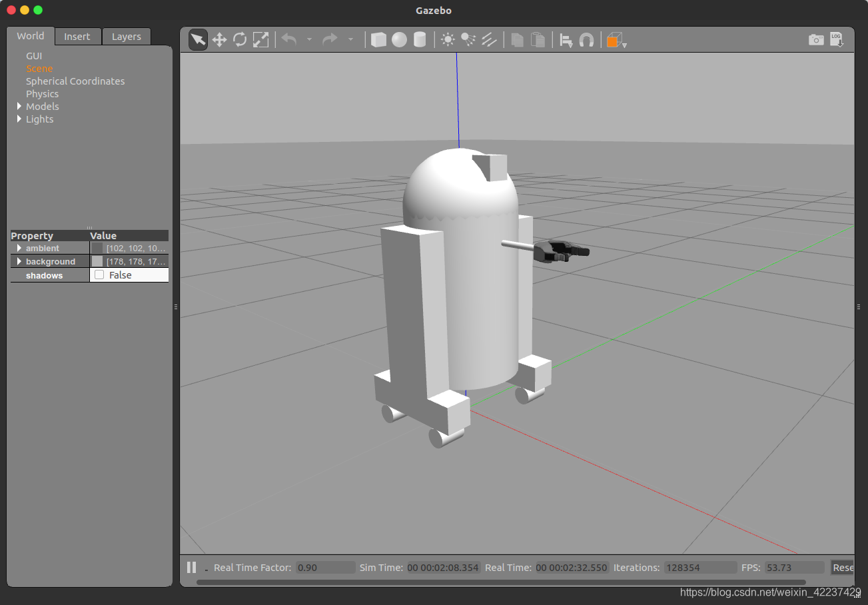Switch to the Insert tab

tap(77, 37)
